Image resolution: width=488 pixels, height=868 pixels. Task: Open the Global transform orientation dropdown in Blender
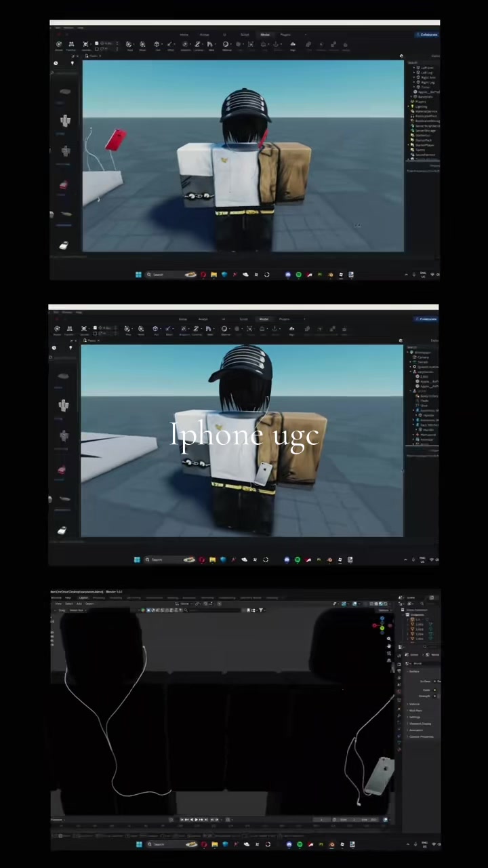point(184,604)
